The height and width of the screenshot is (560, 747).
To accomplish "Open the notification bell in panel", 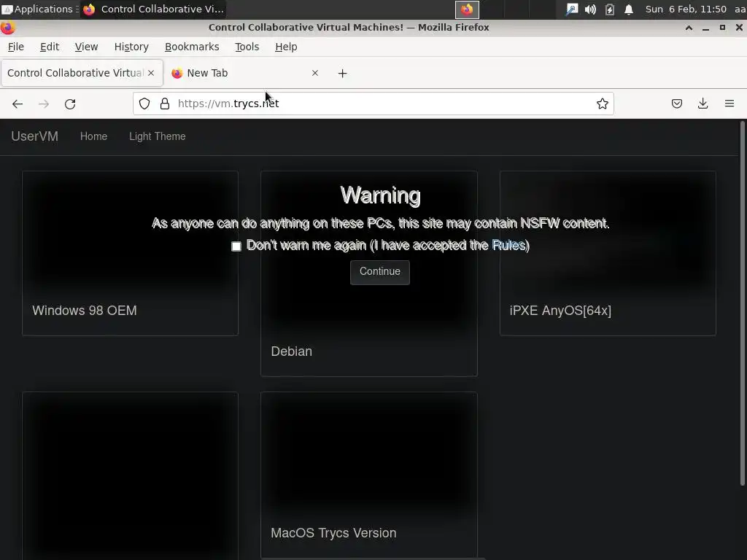I will 629,9.
